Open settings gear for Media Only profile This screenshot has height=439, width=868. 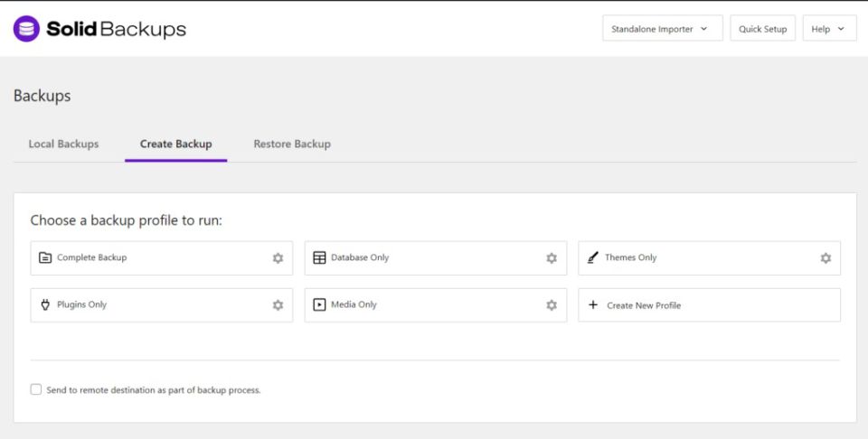click(552, 305)
